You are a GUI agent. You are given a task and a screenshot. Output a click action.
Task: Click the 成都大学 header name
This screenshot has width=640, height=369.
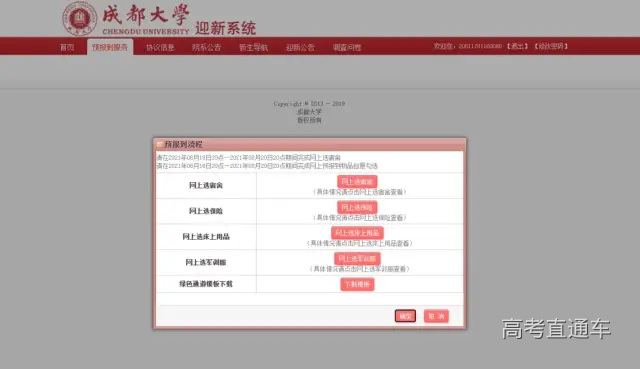pos(145,15)
